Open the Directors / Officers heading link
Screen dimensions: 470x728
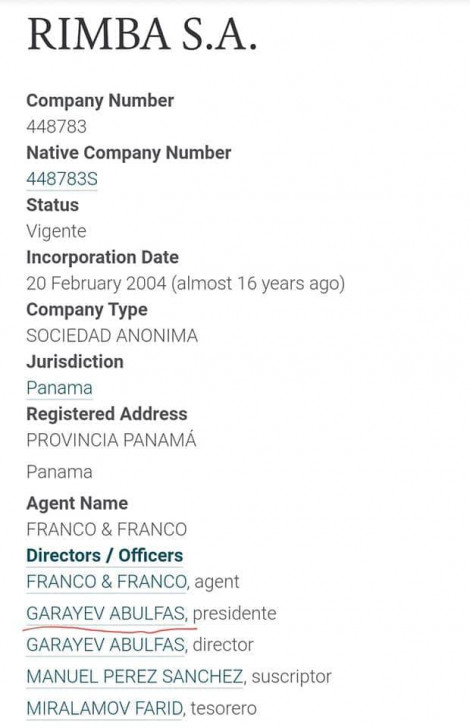coord(104,555)
